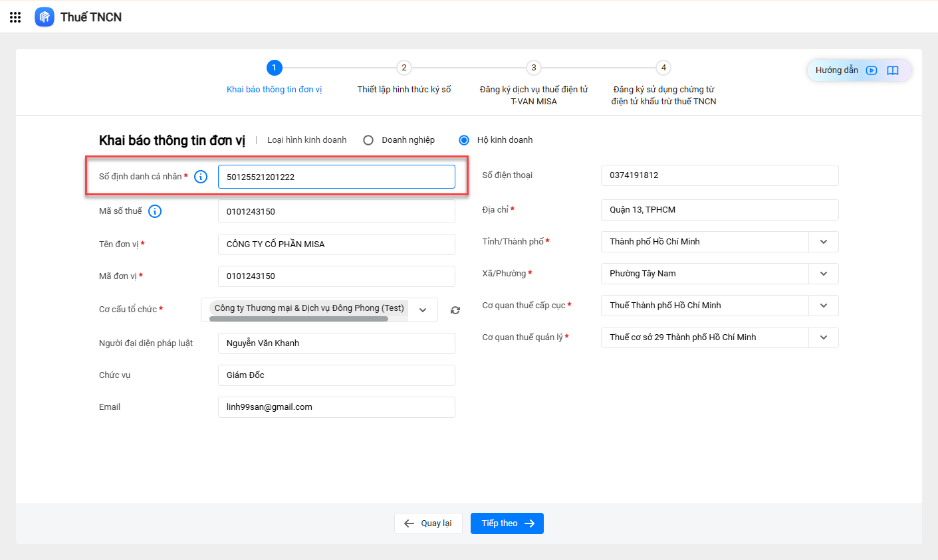
Task: Expand the Tỉnh/Thành phố dropdown
Action: tap(824, 242)
